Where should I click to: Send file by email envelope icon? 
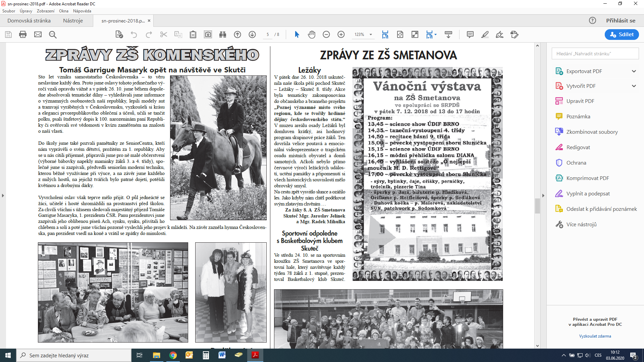(38, 35)
